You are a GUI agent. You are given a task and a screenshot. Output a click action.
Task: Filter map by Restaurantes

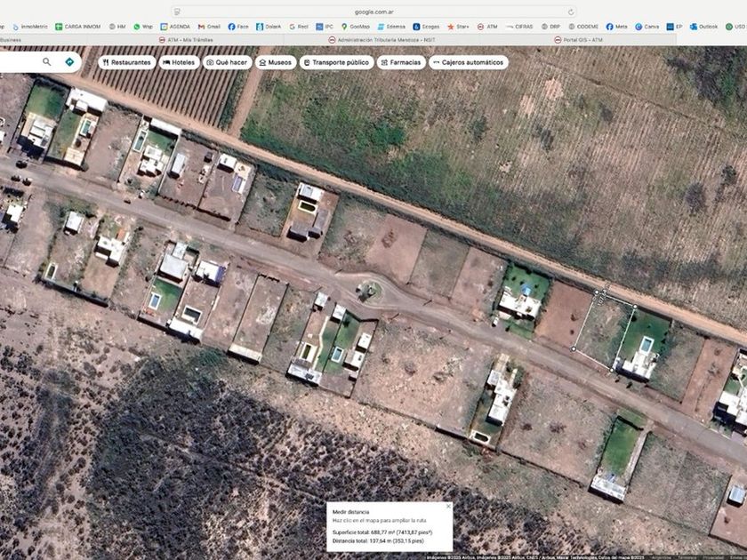(x=126, y=62)
